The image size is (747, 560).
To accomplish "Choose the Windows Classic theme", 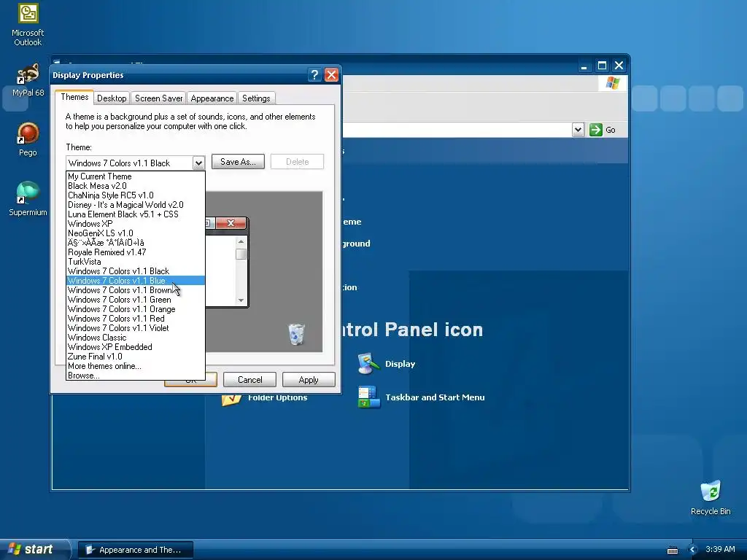I will (x=136, y=338).
